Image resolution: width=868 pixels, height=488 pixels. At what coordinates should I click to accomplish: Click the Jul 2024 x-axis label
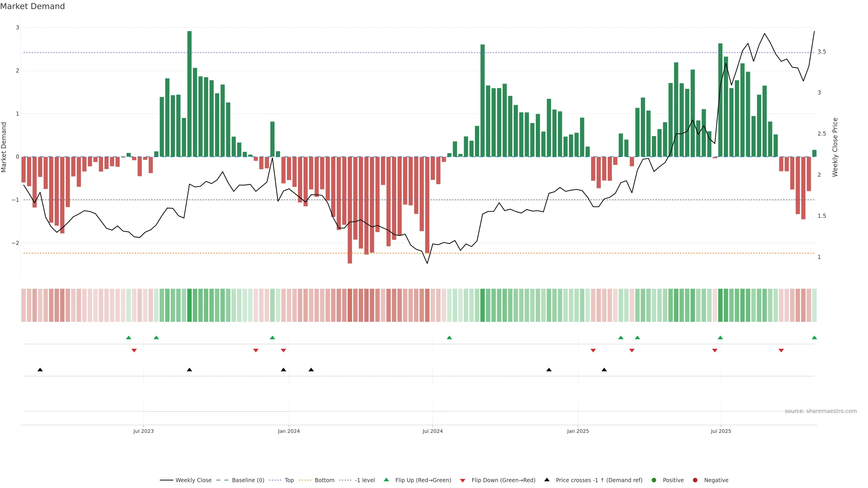click(432, 432)
